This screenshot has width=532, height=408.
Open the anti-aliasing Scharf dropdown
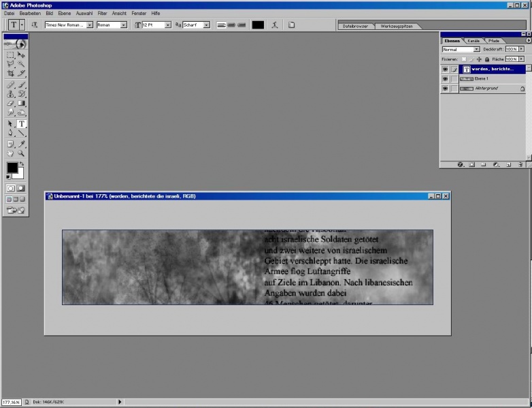[206, 25]
